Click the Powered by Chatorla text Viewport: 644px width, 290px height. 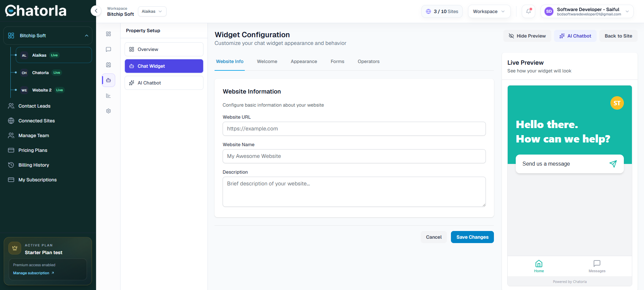[570, 282]
